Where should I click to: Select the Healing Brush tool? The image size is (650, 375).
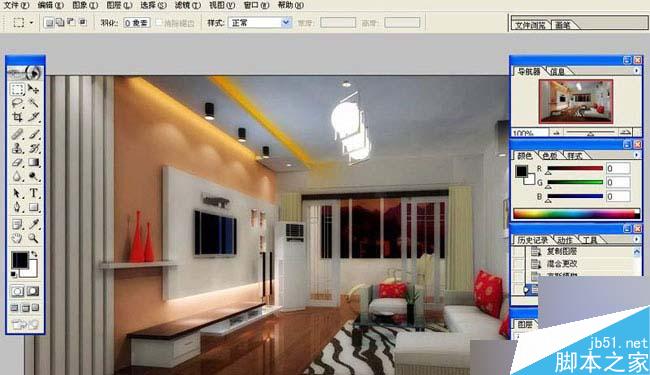click(x=17, y=134)
